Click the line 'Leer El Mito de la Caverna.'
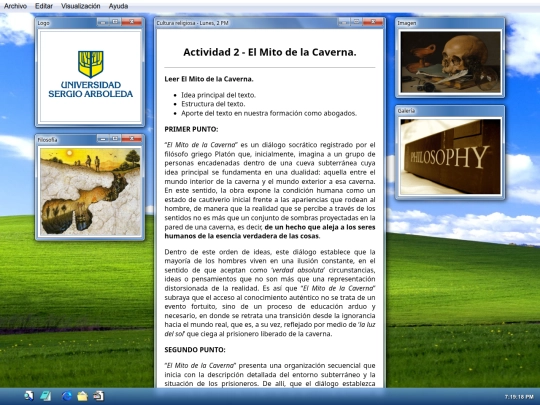This screenshot has width=540, height=405. point(209,79)
